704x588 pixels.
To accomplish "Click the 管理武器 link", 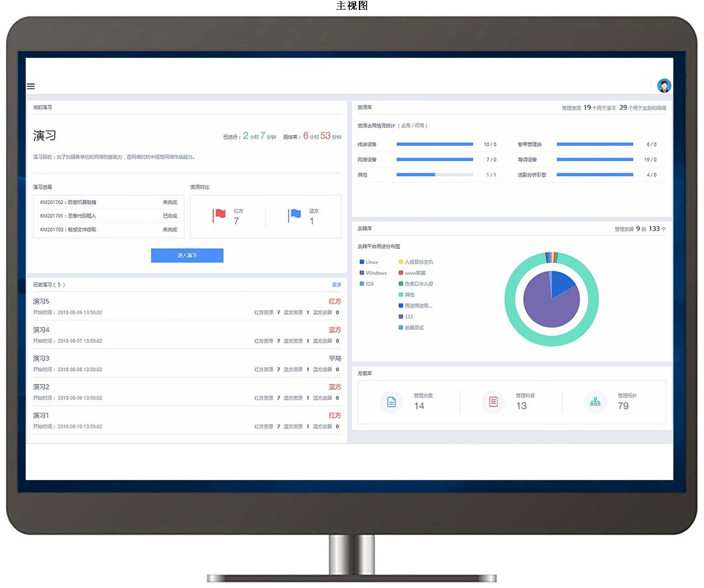I will (624, 229).
